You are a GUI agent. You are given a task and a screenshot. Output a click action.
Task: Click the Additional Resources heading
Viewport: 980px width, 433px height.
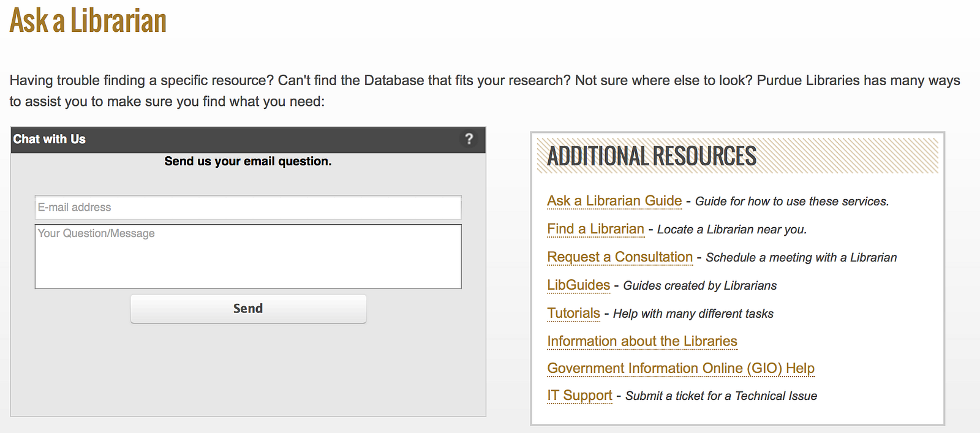[652, 156]
